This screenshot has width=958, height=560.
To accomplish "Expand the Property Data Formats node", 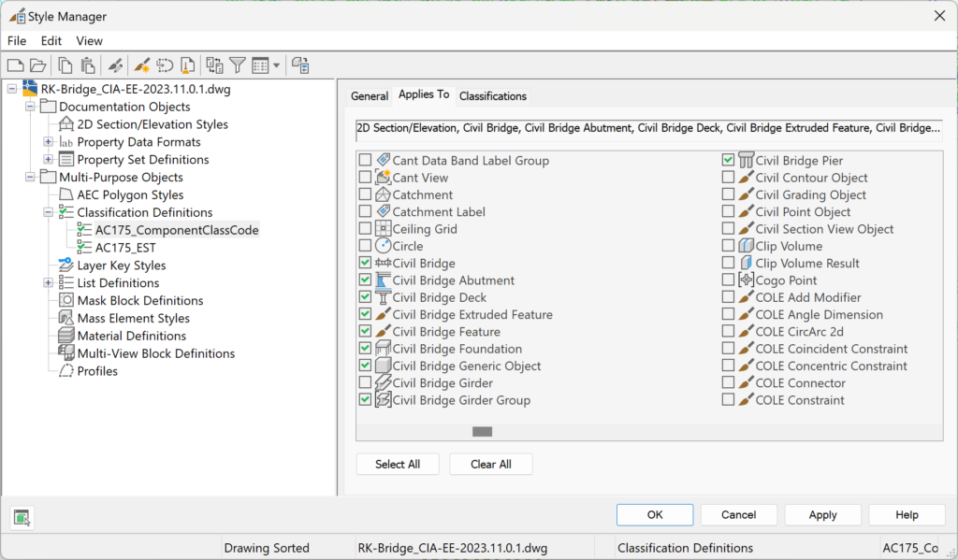I will click(x=49, y=142).
